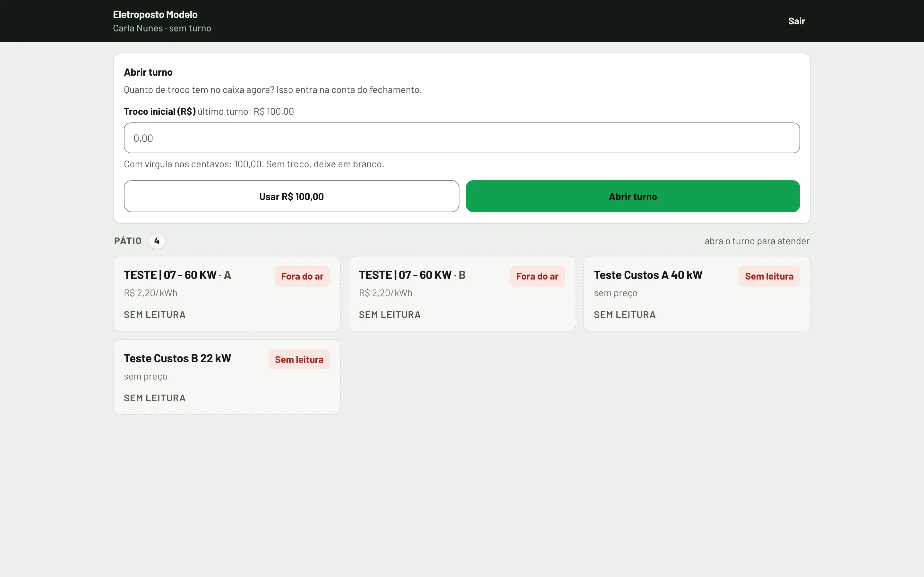924x577 pixels.
Task: Click the último turno: R$ 100,00 label
Action: click(x=245, y=112)
